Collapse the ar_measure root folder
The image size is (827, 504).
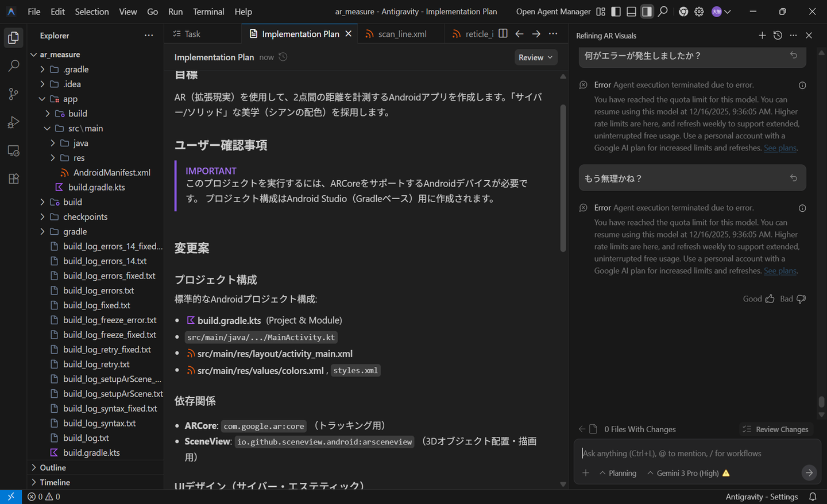[33, 55]
